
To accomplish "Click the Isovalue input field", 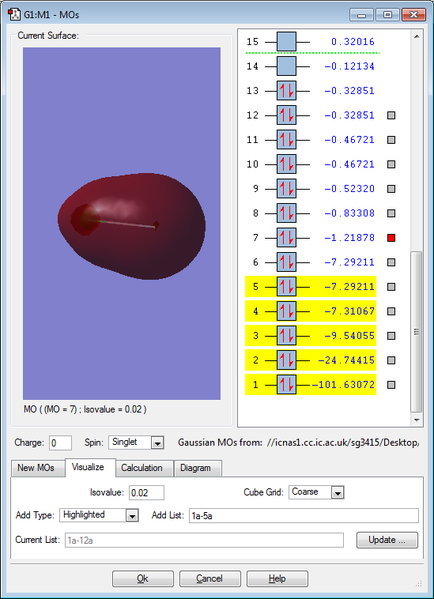I will [147, 492].
